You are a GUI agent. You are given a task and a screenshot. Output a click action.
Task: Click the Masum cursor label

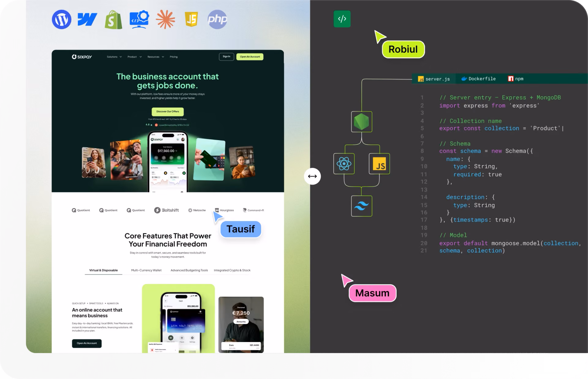pyautogui.click(x=372, y=293)
